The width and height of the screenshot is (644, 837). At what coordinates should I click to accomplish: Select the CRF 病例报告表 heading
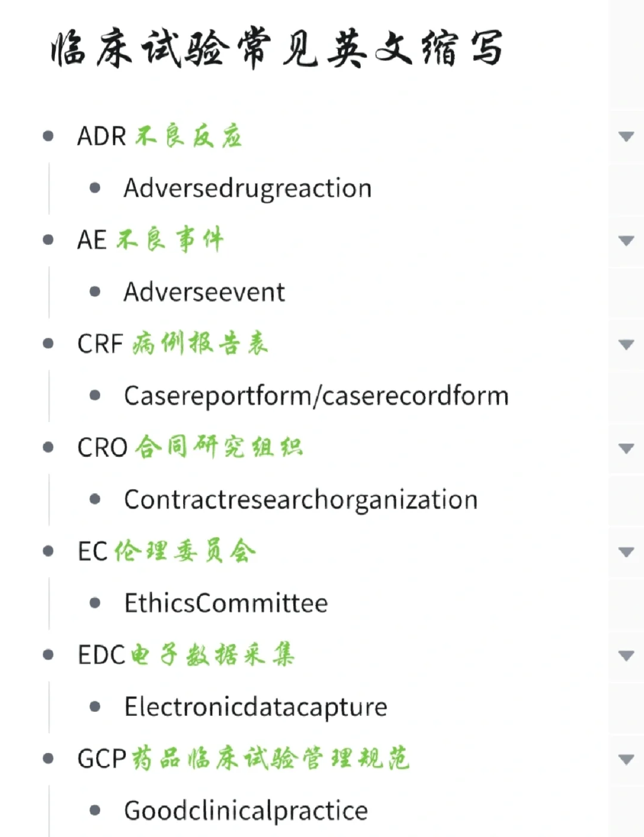coord(173,343)
